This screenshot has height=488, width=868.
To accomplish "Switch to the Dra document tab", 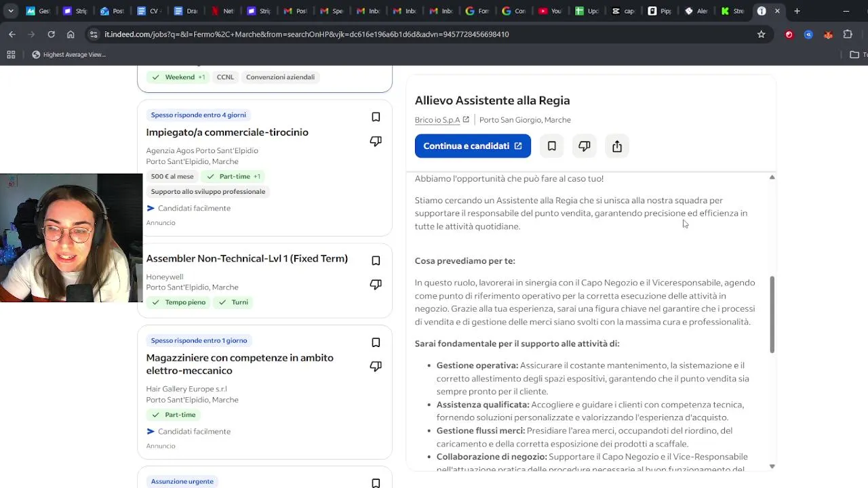I will pos(184,11).
